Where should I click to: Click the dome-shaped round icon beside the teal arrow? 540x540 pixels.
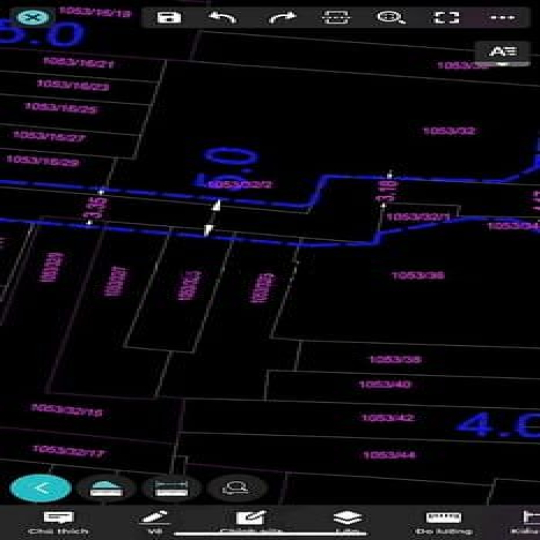click(x=106, y=488)
